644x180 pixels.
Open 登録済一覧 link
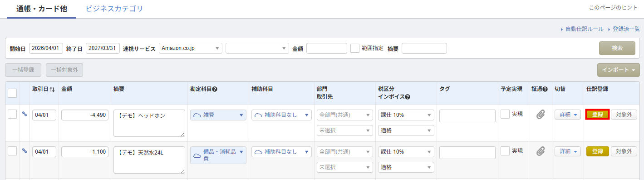626,29
